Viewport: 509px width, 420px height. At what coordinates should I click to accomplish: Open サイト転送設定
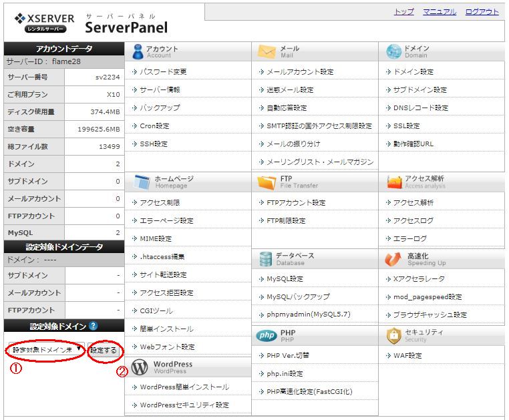[x=163, y=274]
